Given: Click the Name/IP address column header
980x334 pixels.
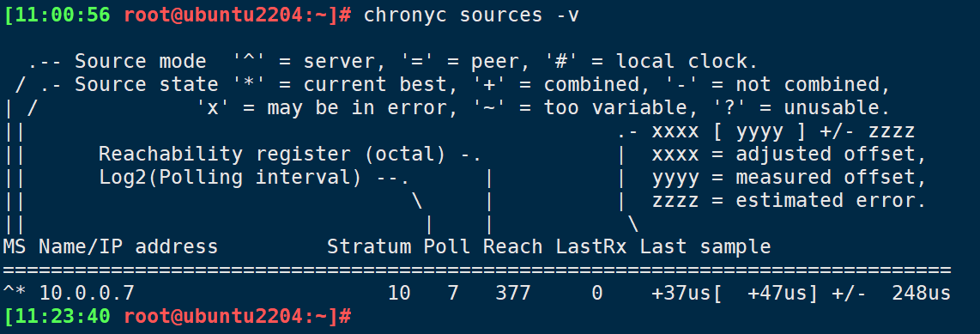Looking at the screenshot, I should point(129,246).
